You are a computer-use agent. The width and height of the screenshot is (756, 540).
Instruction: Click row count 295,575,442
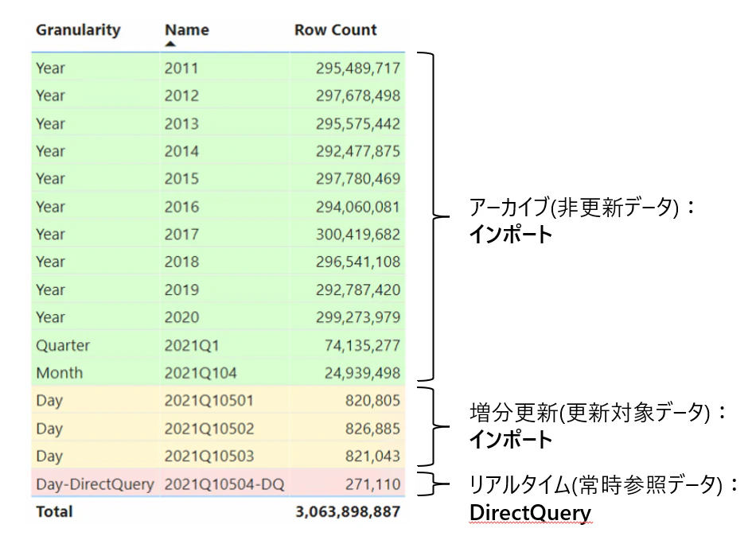pos(358,123)
